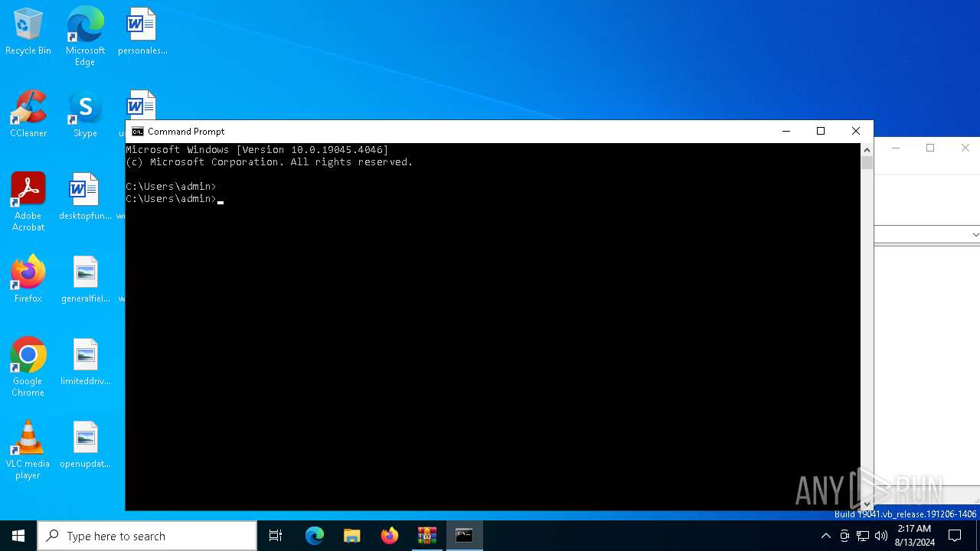Viewport: 980px width, 551px height.
Task: Close the background window behind Command Prompt
Action: tap(965, 148)
